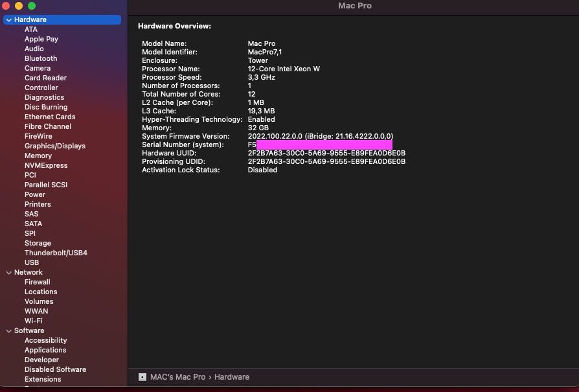
Task: Close the Mac Pro window
Action: click(6, 6)
